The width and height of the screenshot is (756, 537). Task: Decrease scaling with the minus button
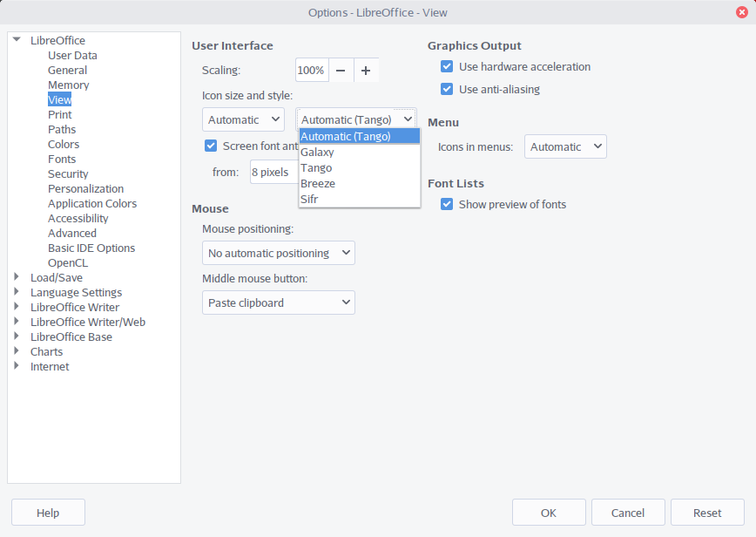(341, 71)
